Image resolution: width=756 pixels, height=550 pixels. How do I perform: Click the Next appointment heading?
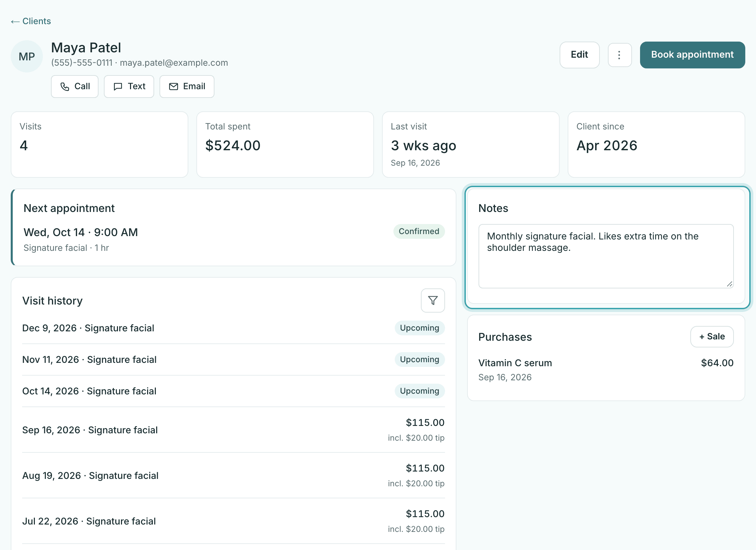(x=69, y=208)
